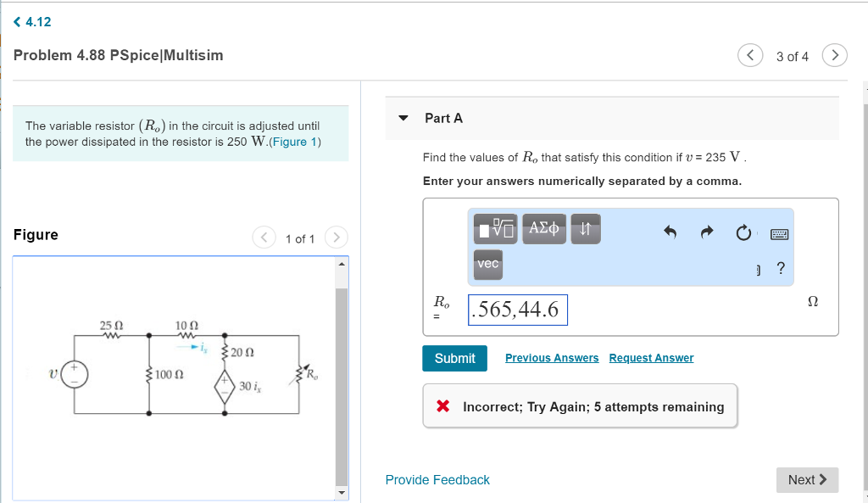Open the on-screen keyboard shortcuts icon
The height and width of the screenshot is (503, 868).
pos(779,233)
